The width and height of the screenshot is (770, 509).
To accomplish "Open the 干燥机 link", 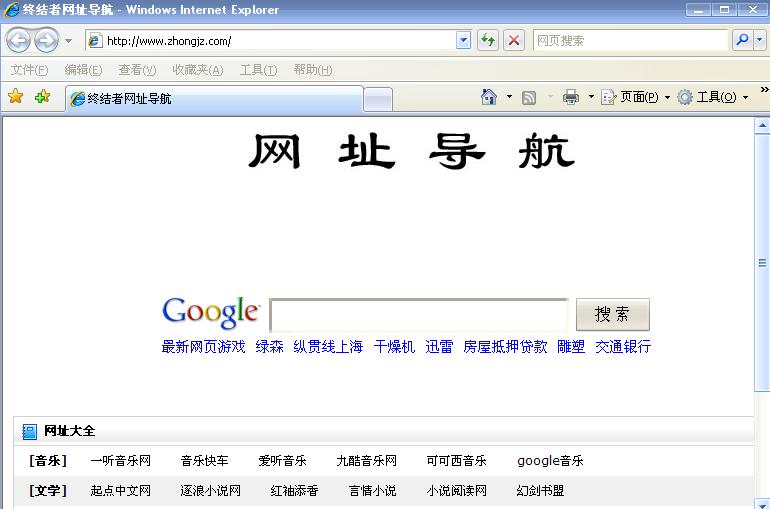I will click(x=394, y=347).
